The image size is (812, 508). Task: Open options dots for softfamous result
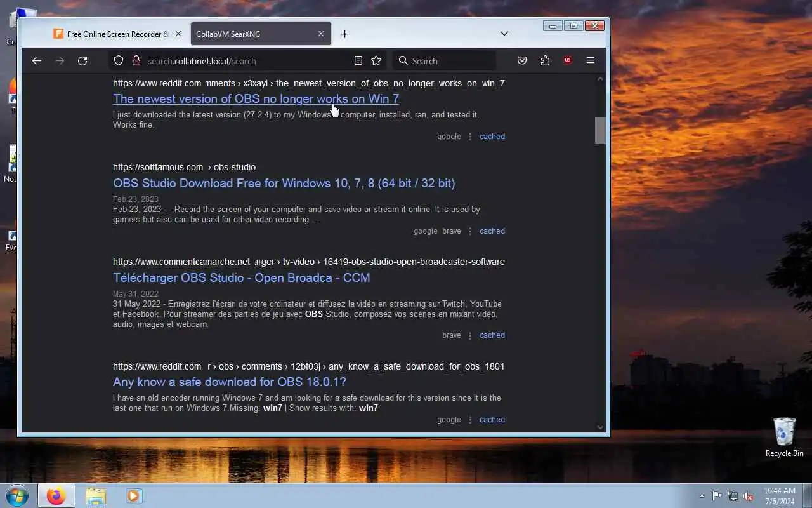(470, 231)
